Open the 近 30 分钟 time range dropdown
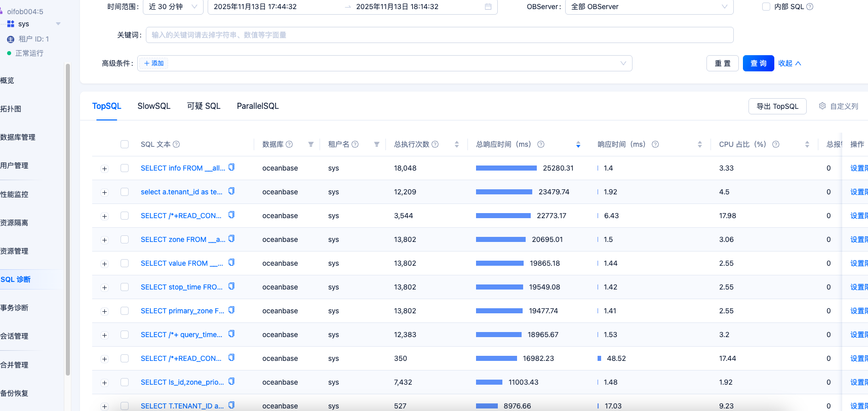Screen dimensions: 868x411 [173, 7]
